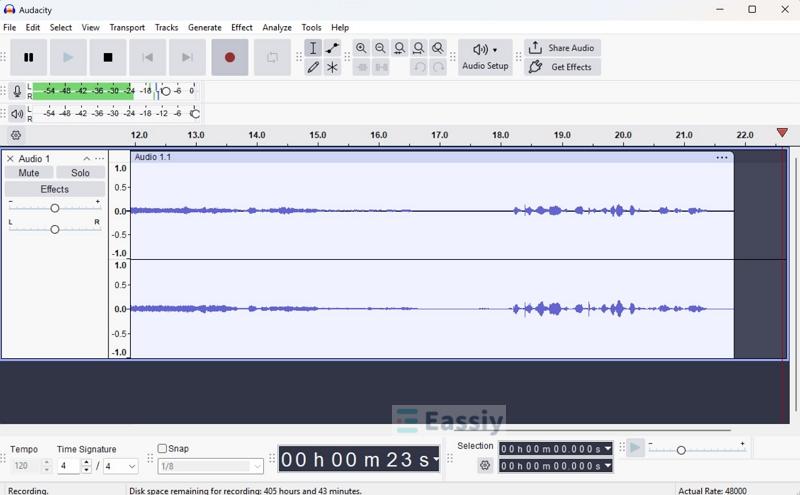Screen dimensions: 800x495
Task: Click the microphone record meter icon
Action: point(17,91)
